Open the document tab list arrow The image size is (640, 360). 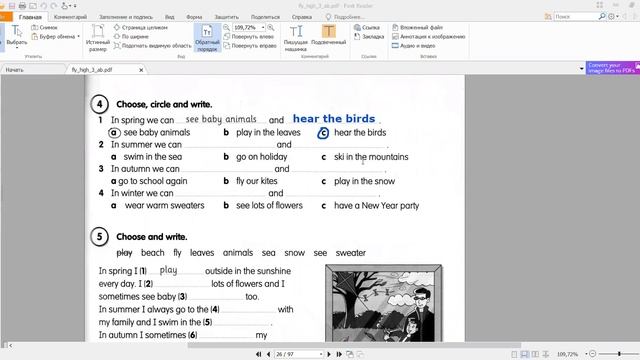click(582, 69)
